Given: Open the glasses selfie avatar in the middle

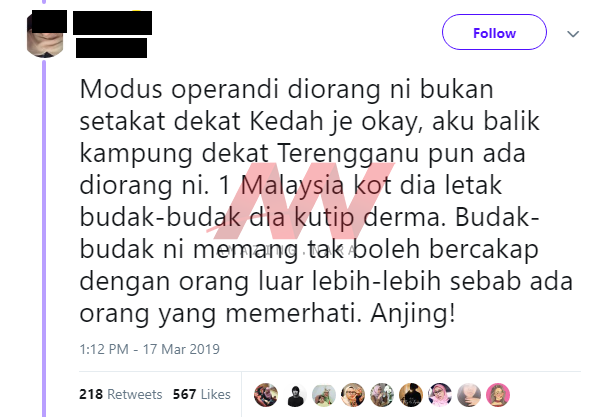Looking at the screenshot, I should click(353, 395).
